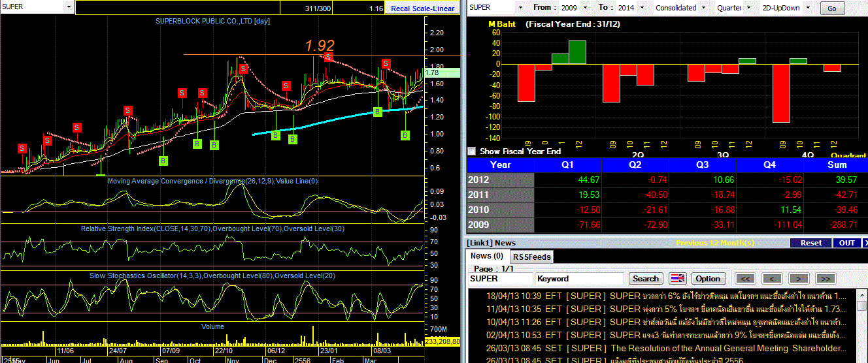Click the -288.71 Sum cell for 2009

point(836,225)
